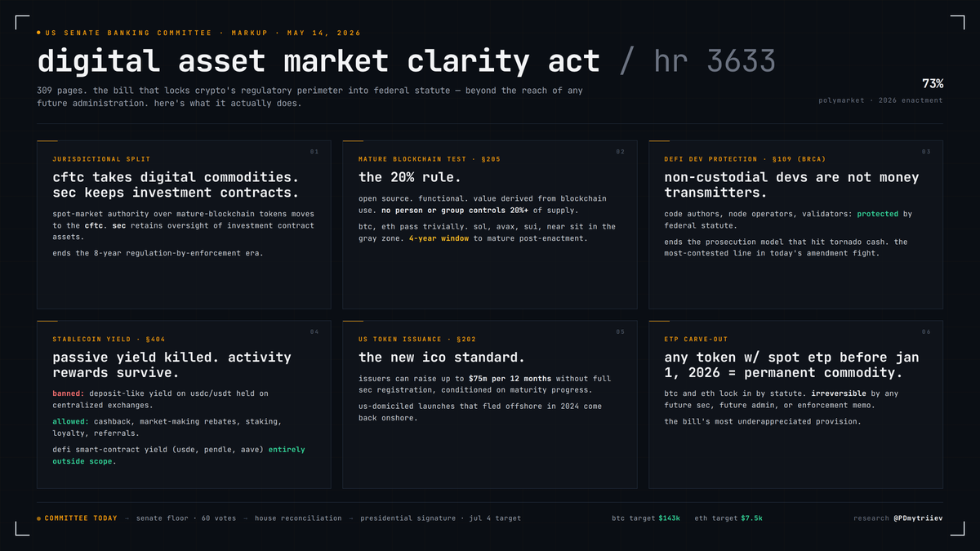Click the bold "irreversible" word
The image size is (980, 551).
(839, 393)
